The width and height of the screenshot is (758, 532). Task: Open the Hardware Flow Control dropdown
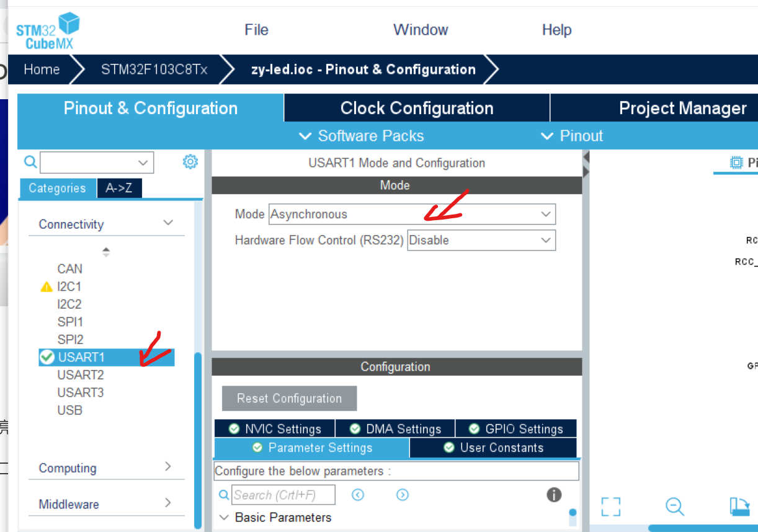(x=481, y=240)
